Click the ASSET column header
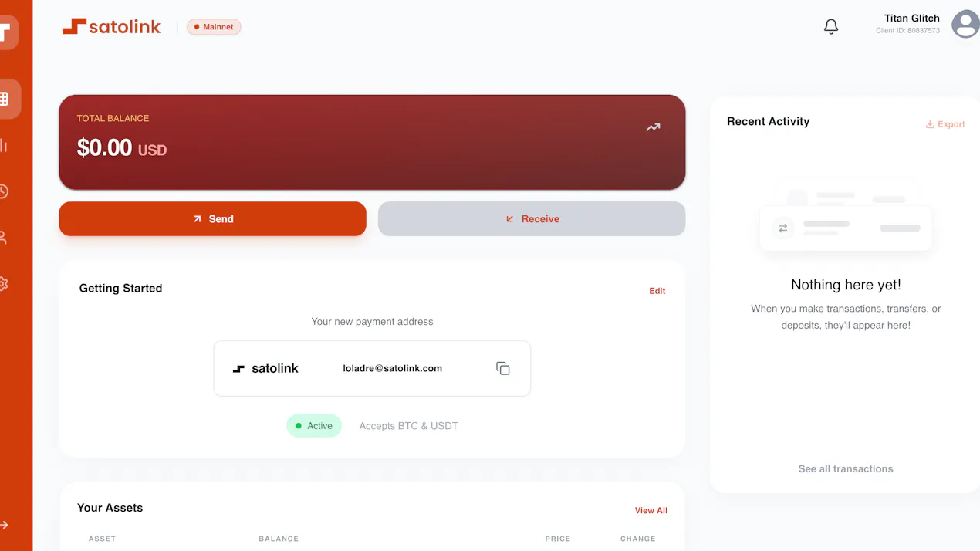Image resolution: width=980 pixels, height=551 pixels. (102, 539)
